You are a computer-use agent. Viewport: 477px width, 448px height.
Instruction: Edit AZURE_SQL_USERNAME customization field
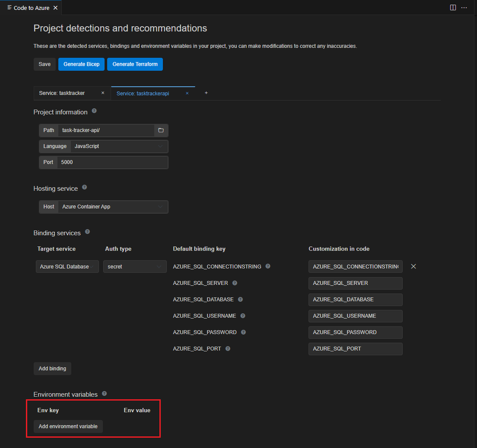click(355, 316)
